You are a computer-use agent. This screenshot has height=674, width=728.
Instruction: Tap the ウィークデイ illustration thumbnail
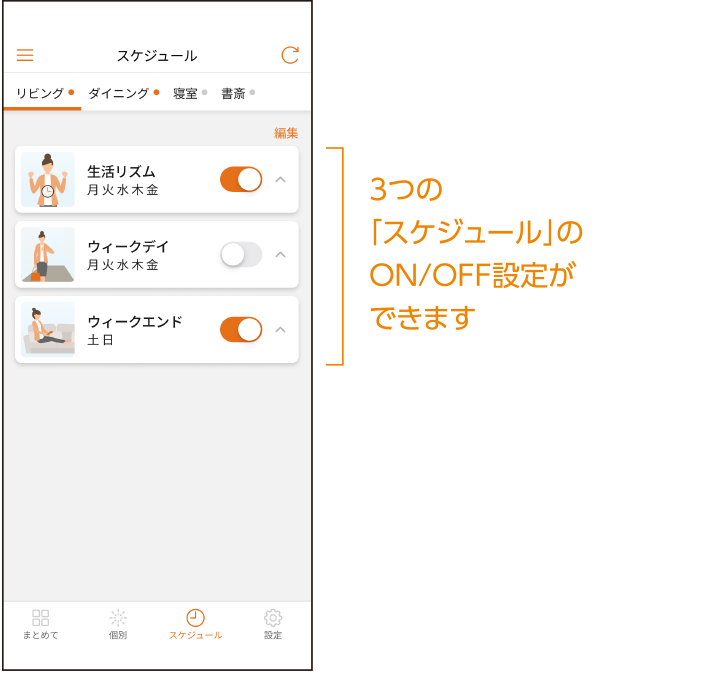[x=48, y=254]
